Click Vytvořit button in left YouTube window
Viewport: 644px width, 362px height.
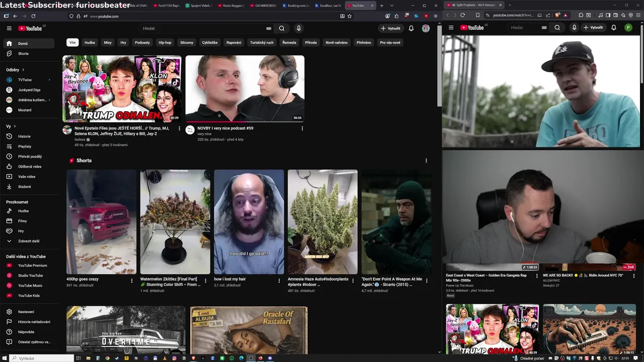(x=390, y=29)
